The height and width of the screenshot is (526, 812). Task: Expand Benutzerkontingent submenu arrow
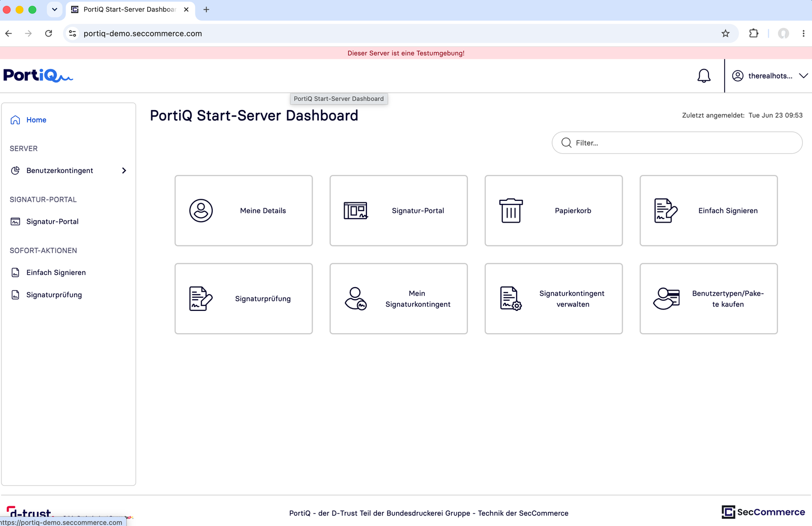point(124,170)
